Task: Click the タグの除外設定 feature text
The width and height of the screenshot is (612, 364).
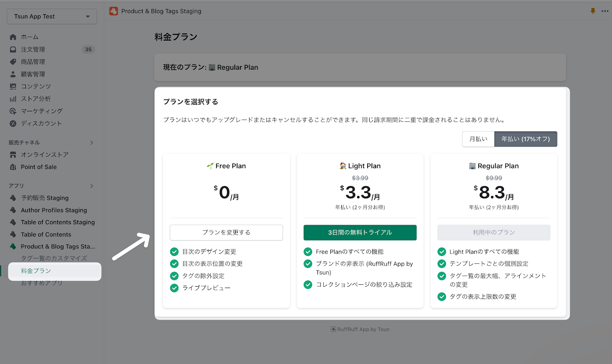Action: 203,276
